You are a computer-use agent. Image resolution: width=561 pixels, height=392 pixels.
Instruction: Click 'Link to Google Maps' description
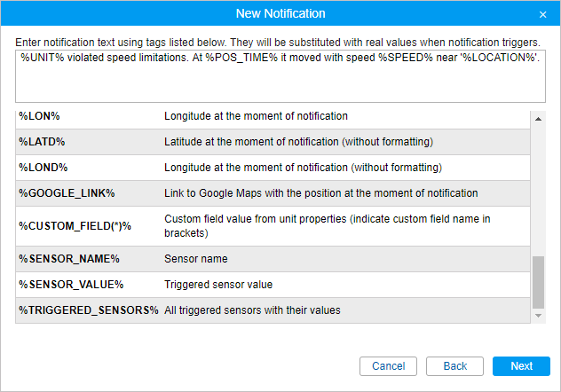(320, 193)
